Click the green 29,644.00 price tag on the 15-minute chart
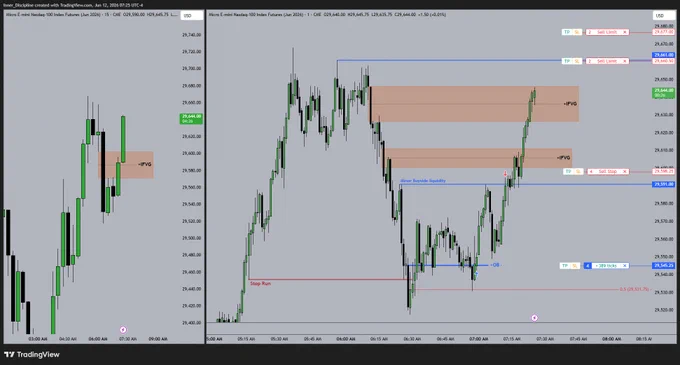The height and width of the screenshot is (365, 680). tap(191, 119)
